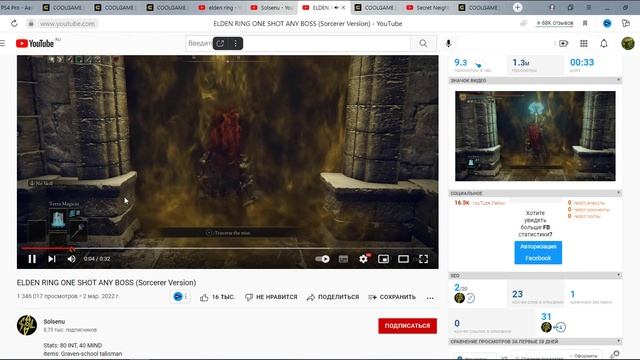Click the Авторизация Facebook button
The width and height of the screenshot is (640, 360).
[538, 252]
